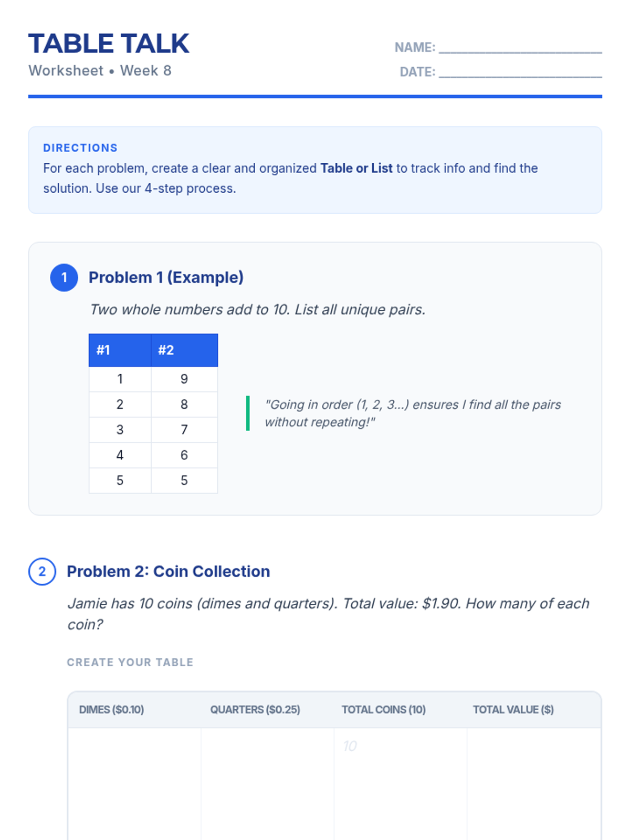Viewport: 630px width, 840px height.
Task: Click the green quote bar beside the tip
Action: pos(248,413)
